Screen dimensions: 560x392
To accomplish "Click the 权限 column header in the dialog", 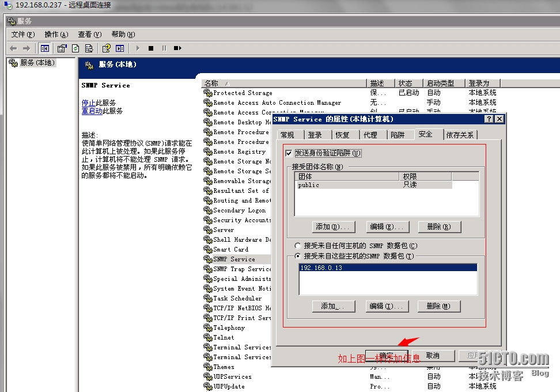I will pyautogui.click(x=425, y=177).
